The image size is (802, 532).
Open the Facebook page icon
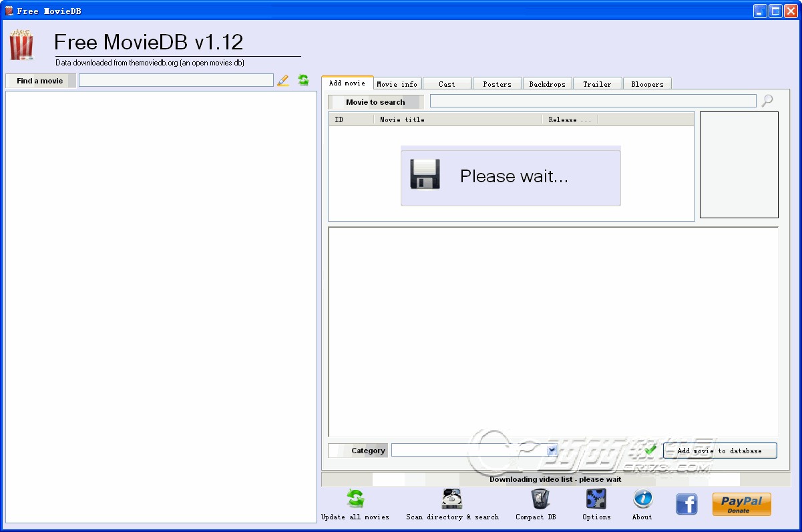pyautogui.click(x=686, y=504)
